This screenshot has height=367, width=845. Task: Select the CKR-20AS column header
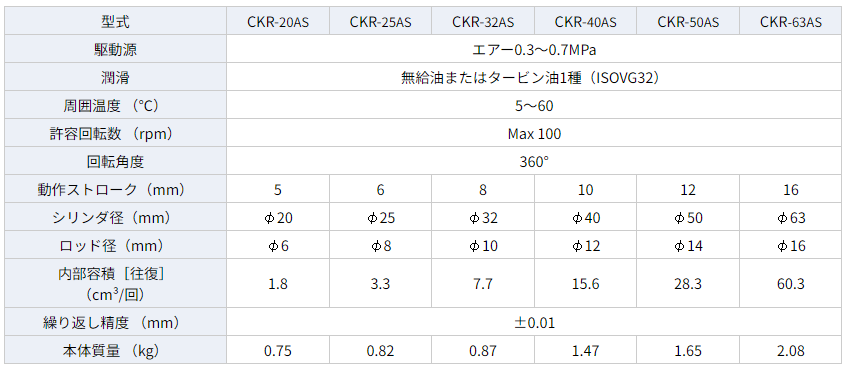(278, 22)
